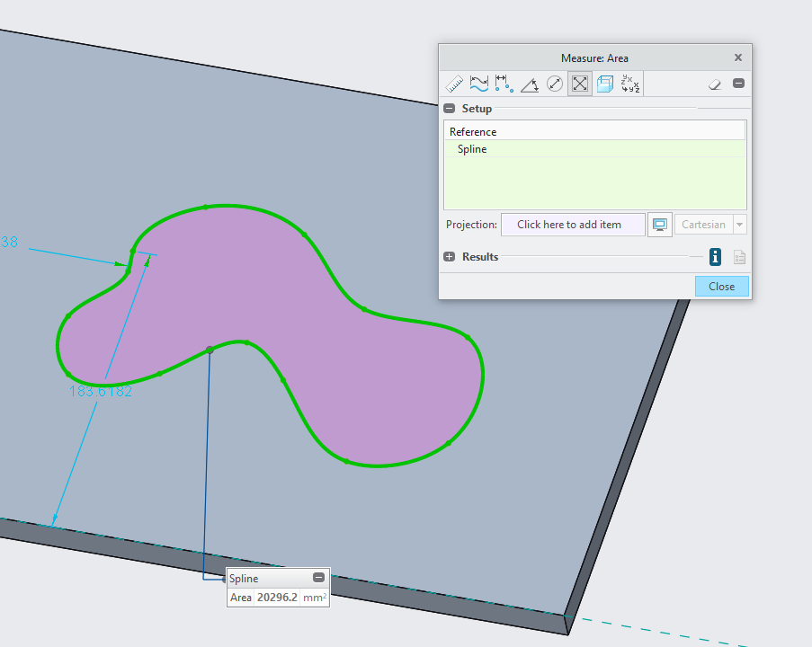Activate the Area measurement tool
812x647 pixels.
coord(579,83)
